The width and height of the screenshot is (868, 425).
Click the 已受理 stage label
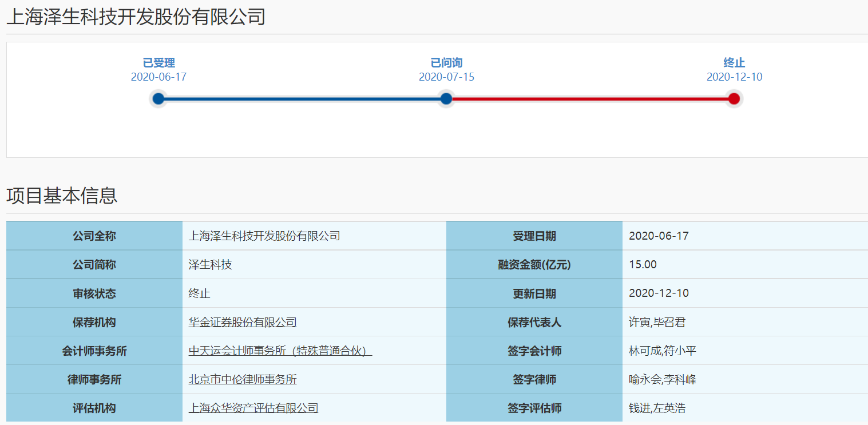pos(158,63)
